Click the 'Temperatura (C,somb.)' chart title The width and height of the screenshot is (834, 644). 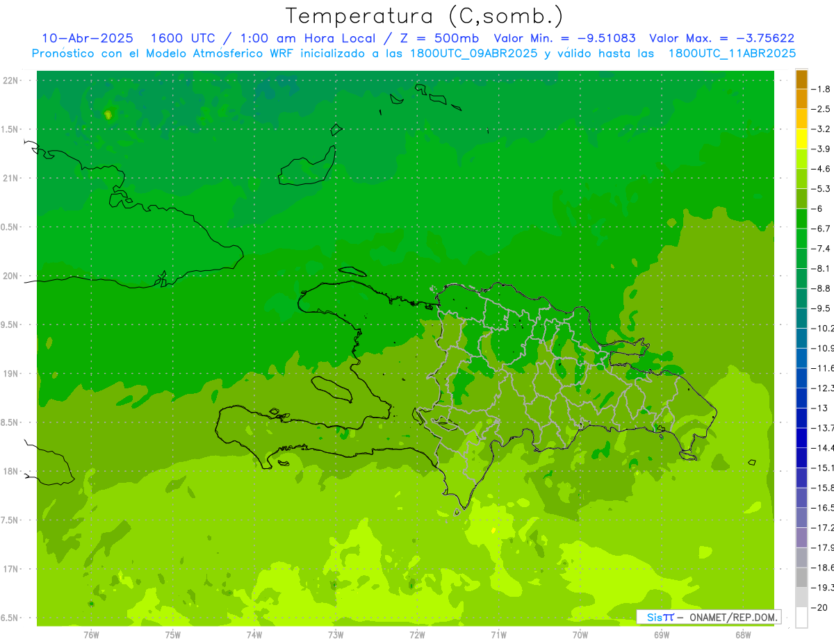(425, 16)
